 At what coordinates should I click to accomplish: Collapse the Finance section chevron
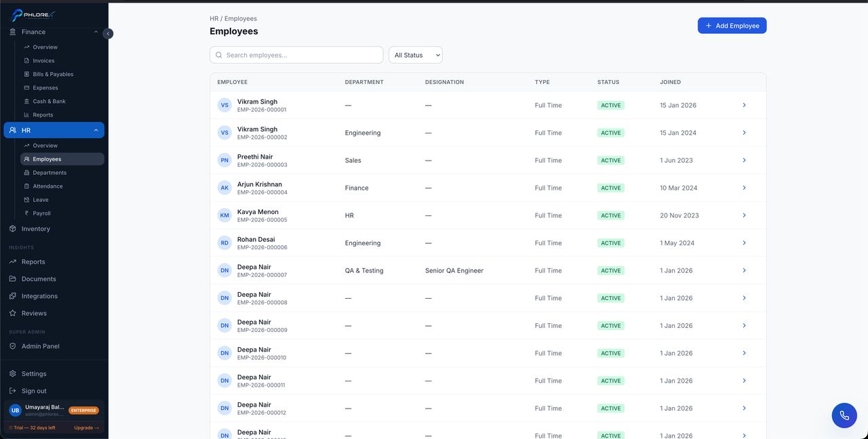[x=96, y=32]
